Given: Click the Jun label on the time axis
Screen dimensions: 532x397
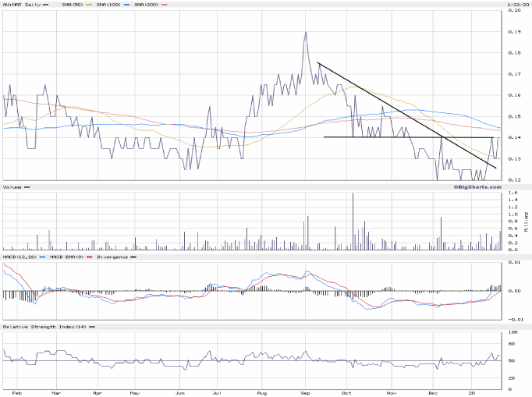Looking at the screenshot, I should coord(180,393).
